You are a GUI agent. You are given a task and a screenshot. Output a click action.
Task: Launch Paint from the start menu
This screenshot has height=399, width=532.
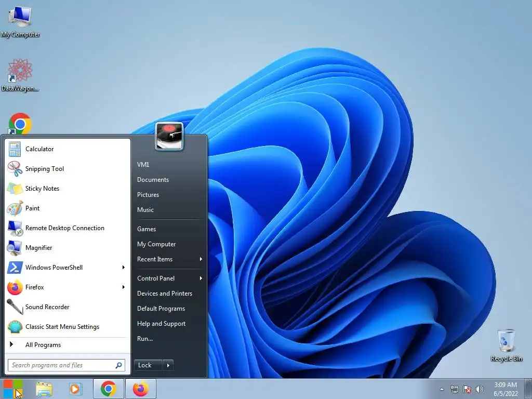pyautogui.click(x=68, y=208)
